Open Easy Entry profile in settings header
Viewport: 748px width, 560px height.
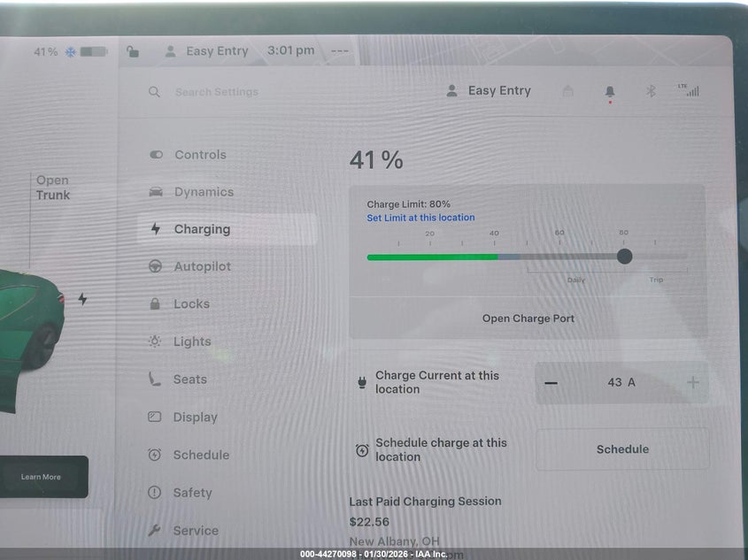[x=489, y=90]
